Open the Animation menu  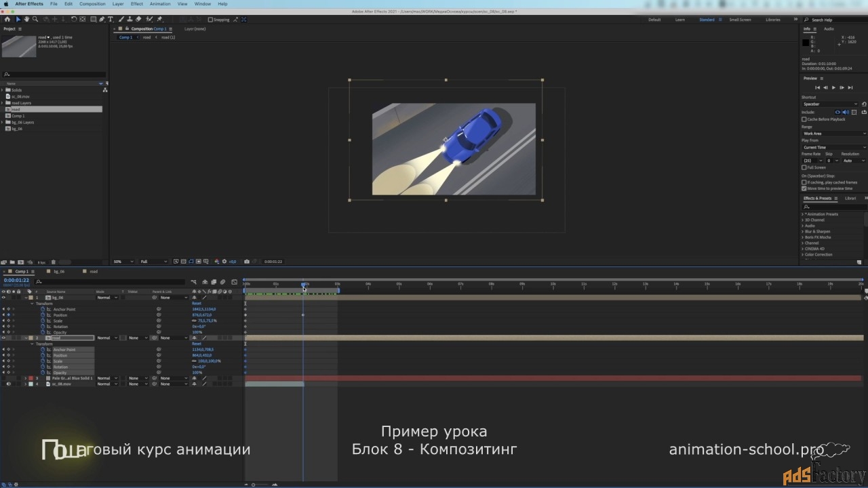[160, 4]
